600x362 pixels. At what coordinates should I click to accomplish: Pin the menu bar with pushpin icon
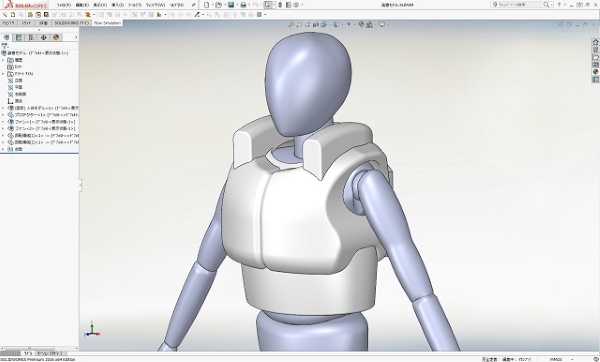click(x=194, y=5)
